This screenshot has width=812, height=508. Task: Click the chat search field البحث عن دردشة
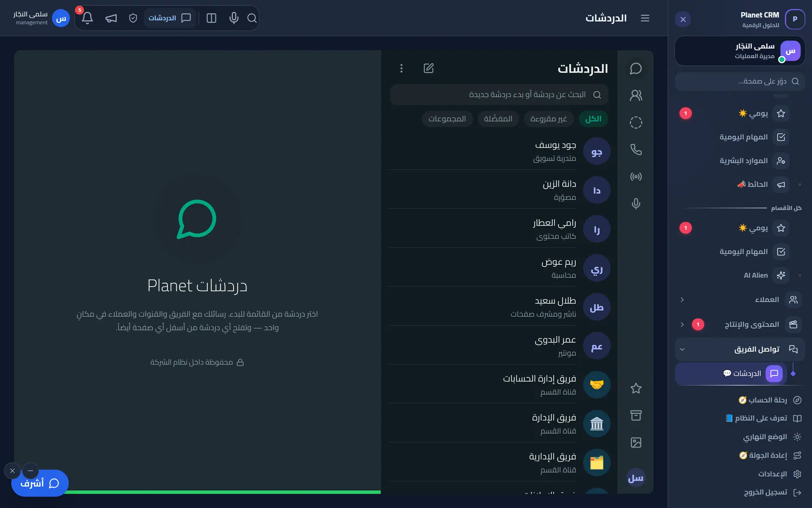click(x=499, y=94)
